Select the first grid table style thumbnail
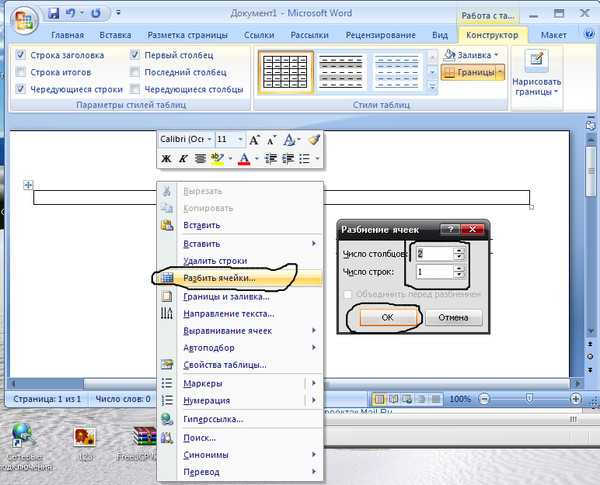600x485 pixels. coord(286,72)
